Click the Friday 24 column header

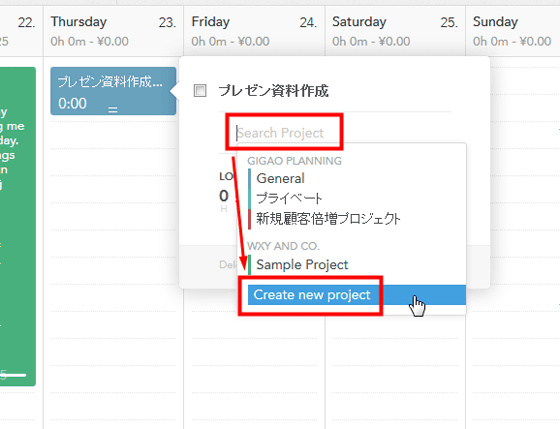[x=254, y=31]
